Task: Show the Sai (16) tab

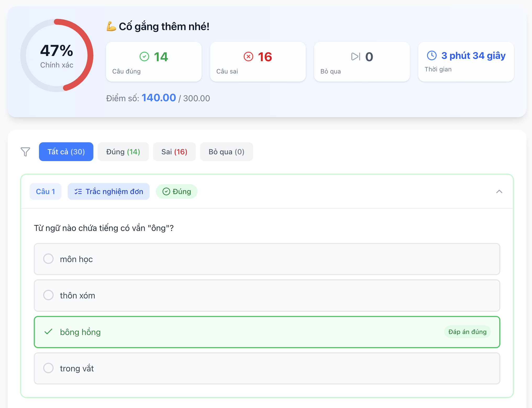Action: (174, 152)
